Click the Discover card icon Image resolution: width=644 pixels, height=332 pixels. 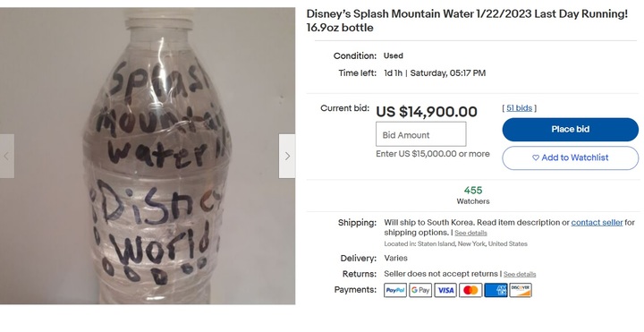click(521, 290)
